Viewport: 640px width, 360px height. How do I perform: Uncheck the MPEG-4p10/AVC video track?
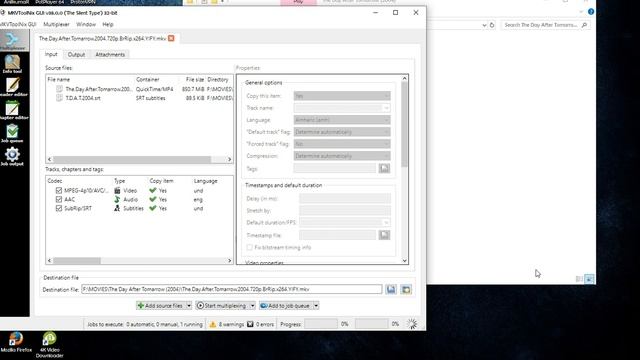pos(59,191)
